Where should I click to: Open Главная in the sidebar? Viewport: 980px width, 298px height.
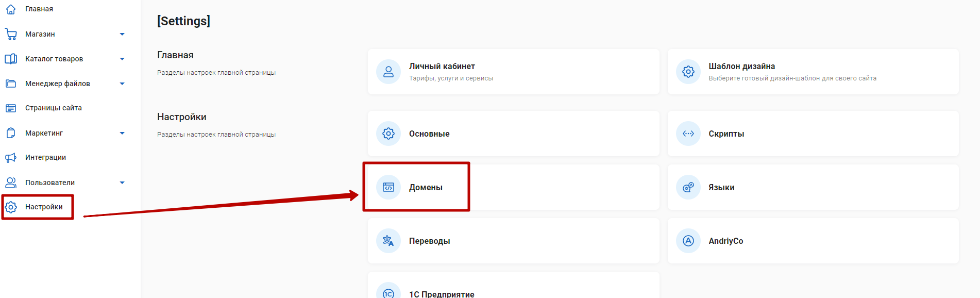(x=39, y=9)
